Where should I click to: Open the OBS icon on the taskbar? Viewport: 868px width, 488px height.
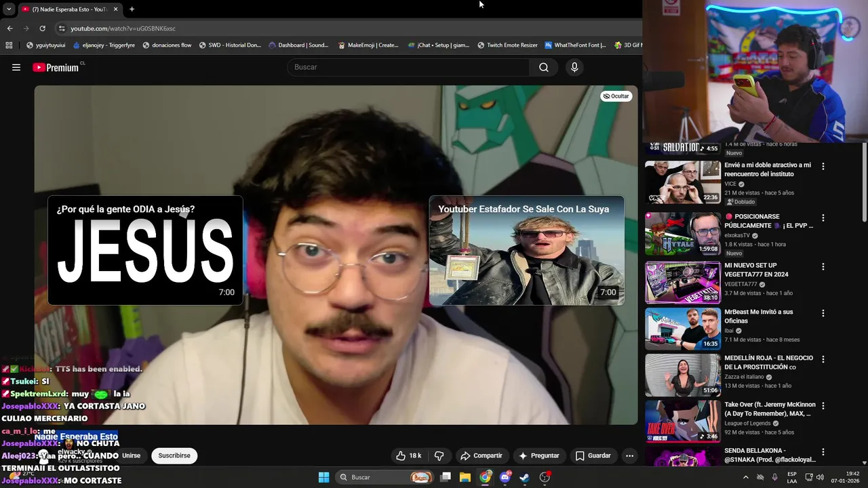[x=545, y=477]
